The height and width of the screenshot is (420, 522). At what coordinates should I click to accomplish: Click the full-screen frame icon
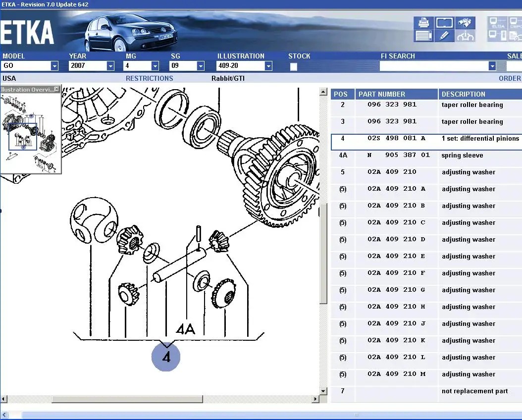tap(444, 23)
